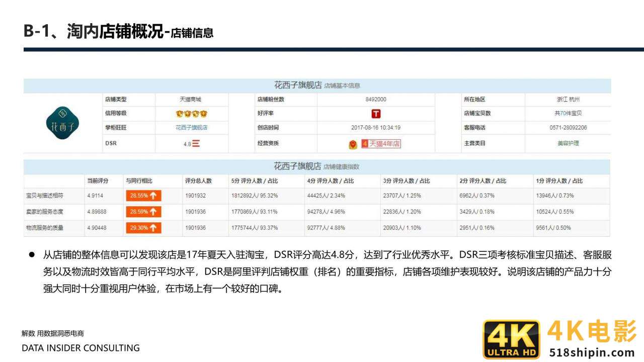This screenshot has height=362, width=644.
Task: Click the 经营资质 label
Action: click(268, 143)
